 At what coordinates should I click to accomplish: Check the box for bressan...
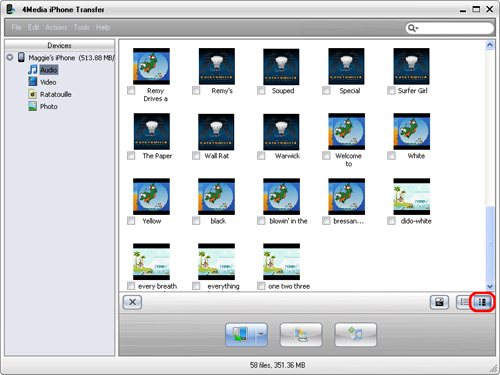tap(326, 221)
